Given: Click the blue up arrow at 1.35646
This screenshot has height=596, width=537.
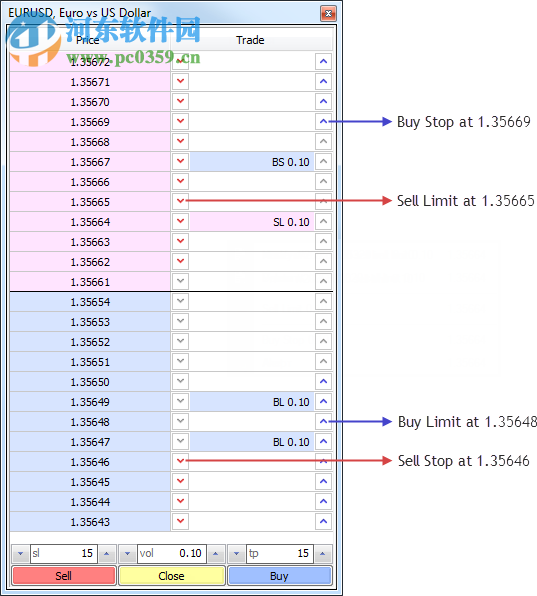Looking at the screenshot, I should click(323, 461).
